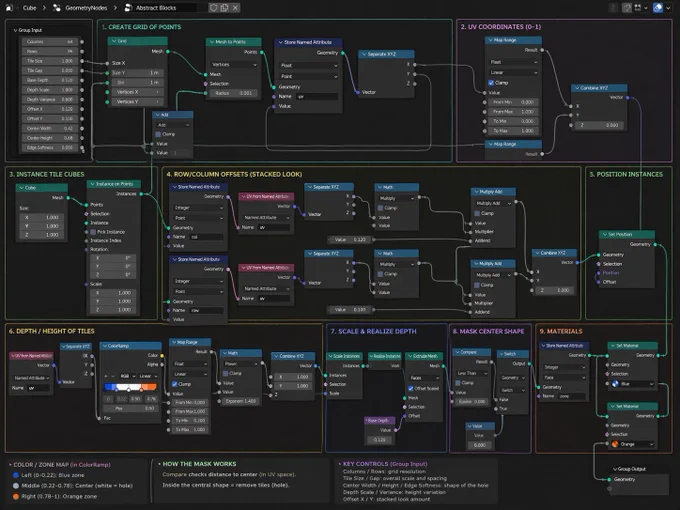Click the Name field containing col
680x510 pixels.
[206, 237]
